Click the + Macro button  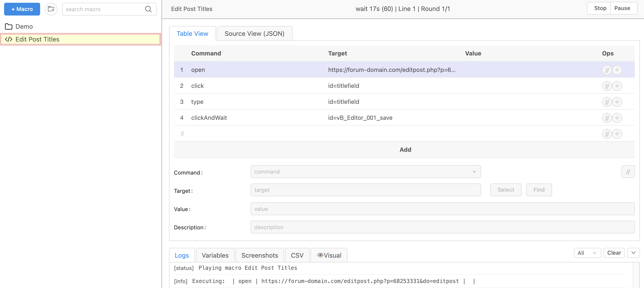22,9
